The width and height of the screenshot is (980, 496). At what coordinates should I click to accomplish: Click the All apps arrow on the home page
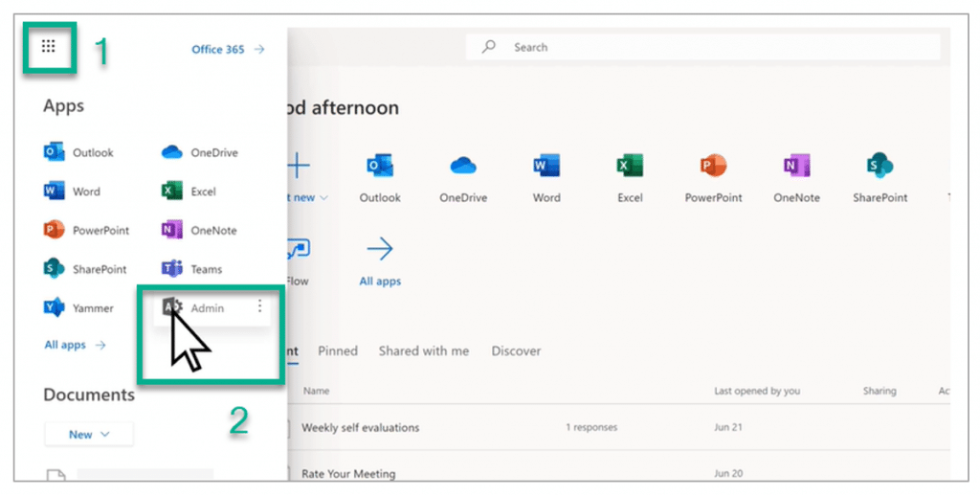380,249
